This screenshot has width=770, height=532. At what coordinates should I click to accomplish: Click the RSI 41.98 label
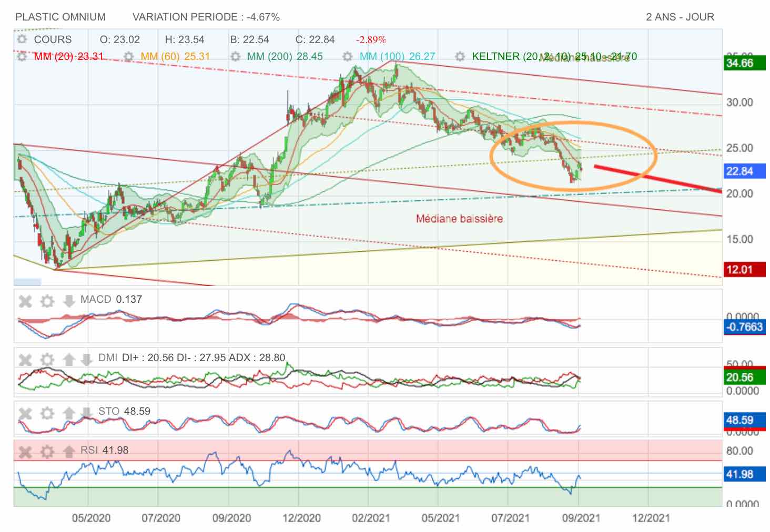pos(104,451)
